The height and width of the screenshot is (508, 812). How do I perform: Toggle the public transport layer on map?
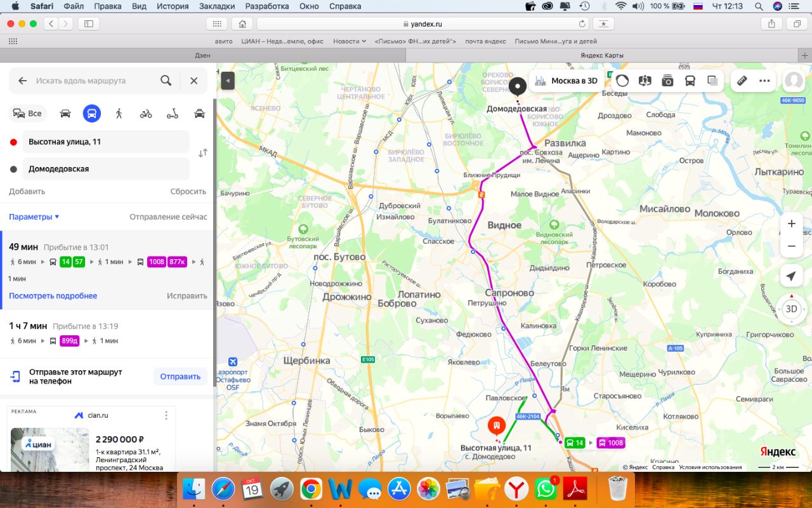tap(690, 81)
